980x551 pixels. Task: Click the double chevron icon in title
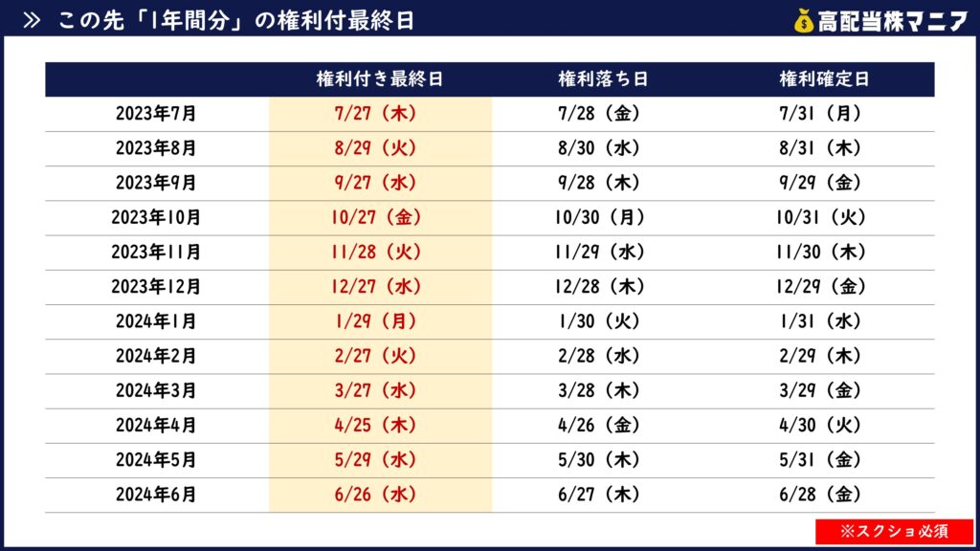(x=32, y=21)
